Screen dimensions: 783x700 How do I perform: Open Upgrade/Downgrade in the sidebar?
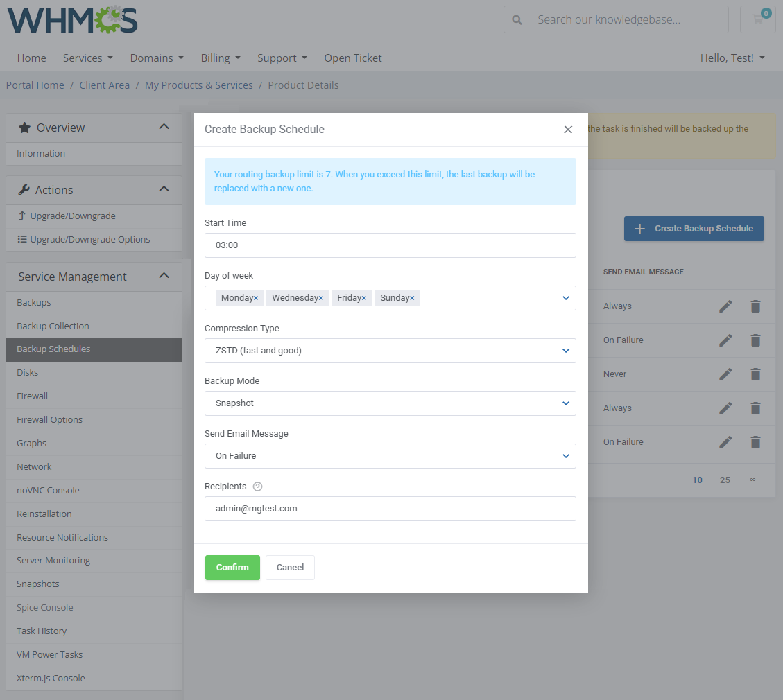point(94,216)
